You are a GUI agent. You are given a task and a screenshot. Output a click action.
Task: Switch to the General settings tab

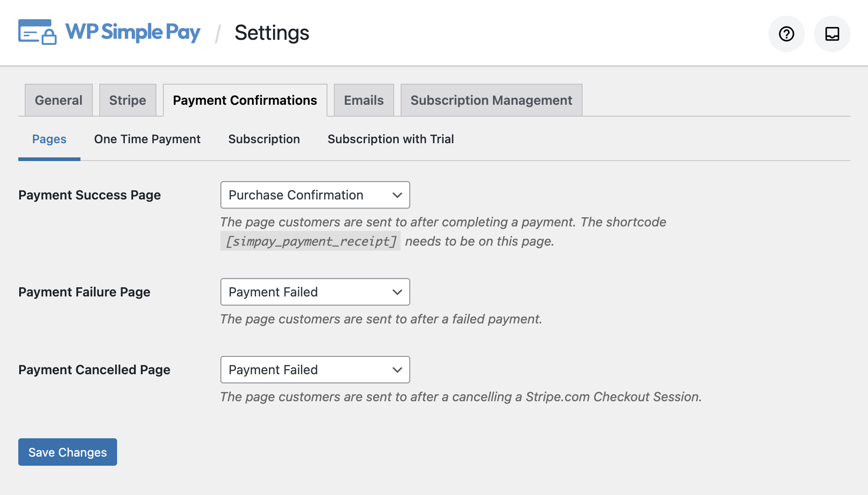pyautogui.click(x=59, y=100)
